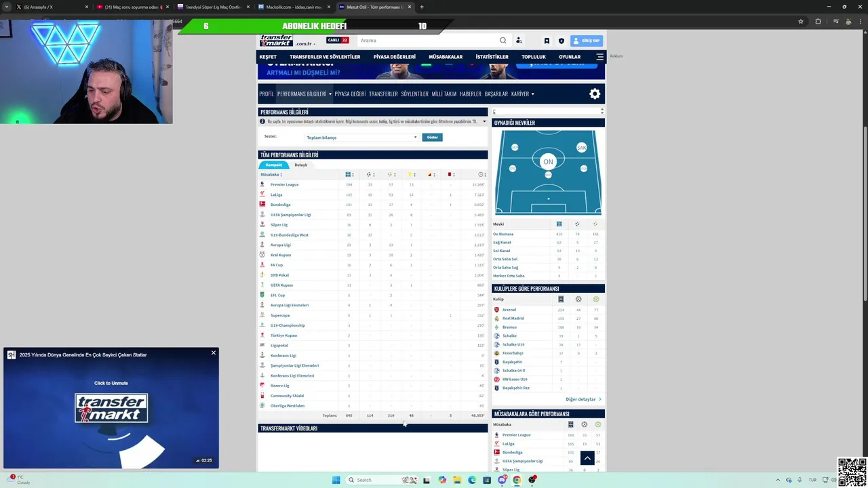Screen dimensions: 868x488
Task: Switch to the Detaylı view tab
Action: pyautogui.click(x=301, y=165)
